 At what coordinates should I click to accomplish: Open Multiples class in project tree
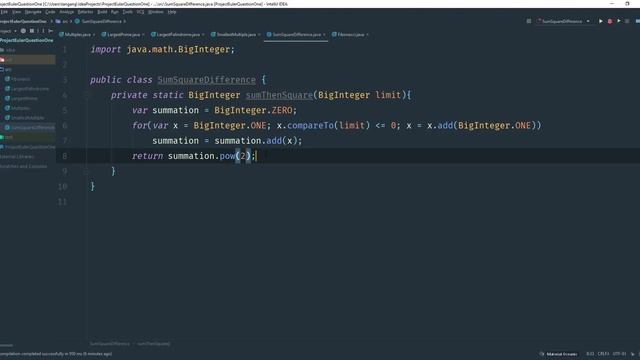[18, 109]
